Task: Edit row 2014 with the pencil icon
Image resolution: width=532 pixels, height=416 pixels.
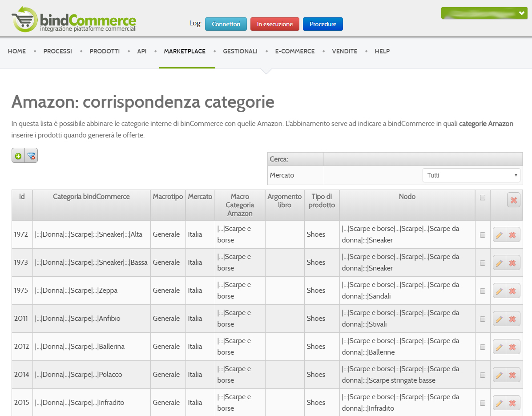Action: click(499, 375)
